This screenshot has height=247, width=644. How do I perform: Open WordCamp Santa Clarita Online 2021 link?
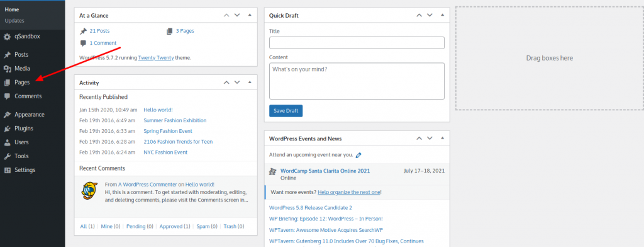tap(325, 171)
